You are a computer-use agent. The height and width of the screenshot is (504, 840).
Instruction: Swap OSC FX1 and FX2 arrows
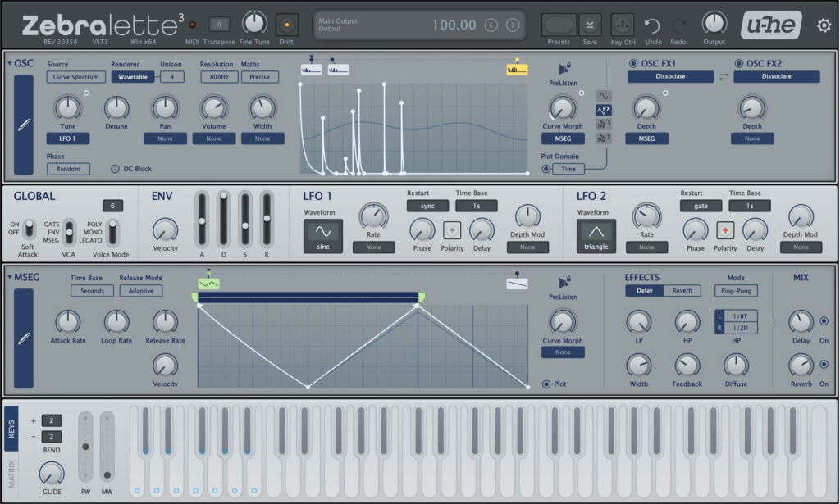pyautogui.click(x=724, y=76)
